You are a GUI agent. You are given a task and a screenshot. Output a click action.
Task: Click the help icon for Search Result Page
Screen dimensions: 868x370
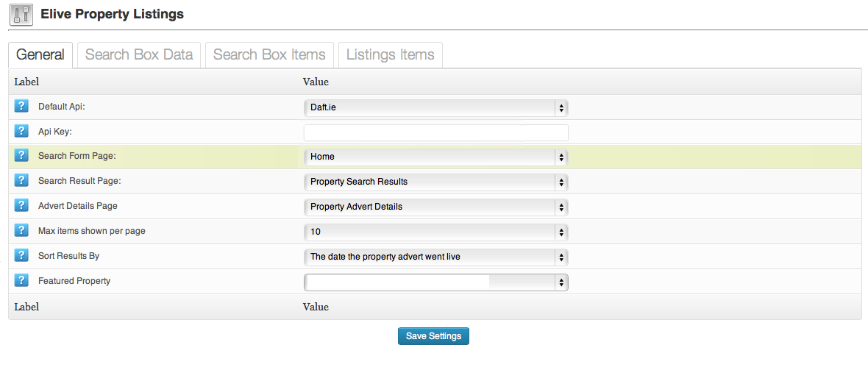click(x=21, y=180)
